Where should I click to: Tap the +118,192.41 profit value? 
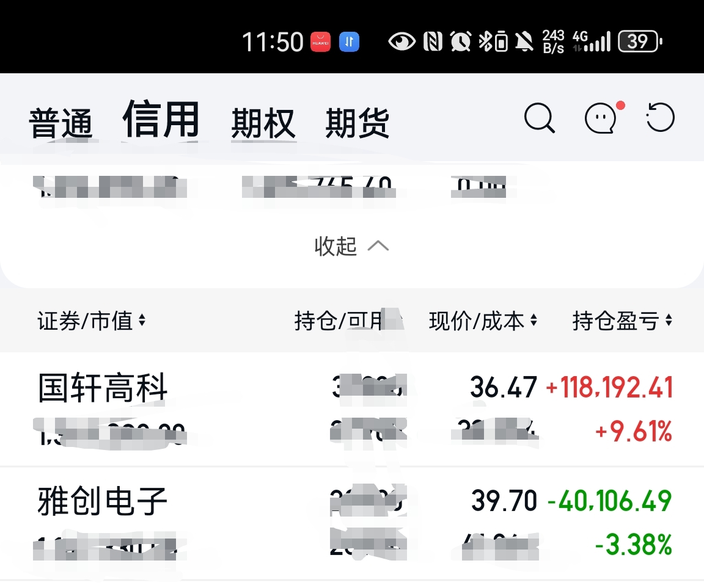click(609, 387)
